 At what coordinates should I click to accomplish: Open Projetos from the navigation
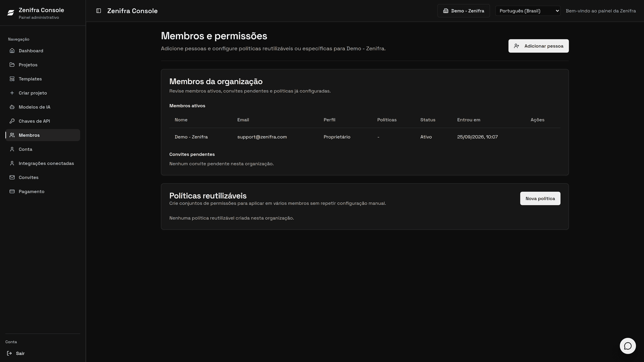(43, 65)
